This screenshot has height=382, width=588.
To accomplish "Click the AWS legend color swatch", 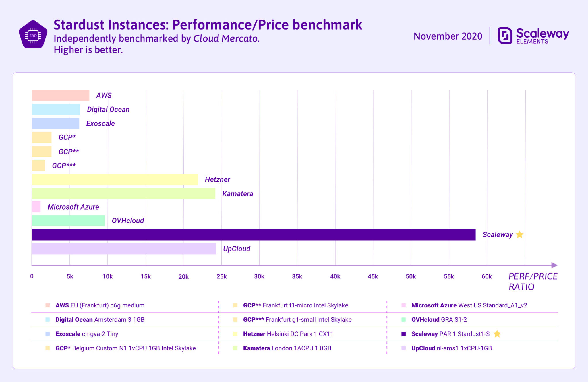I will pos(48,305).
